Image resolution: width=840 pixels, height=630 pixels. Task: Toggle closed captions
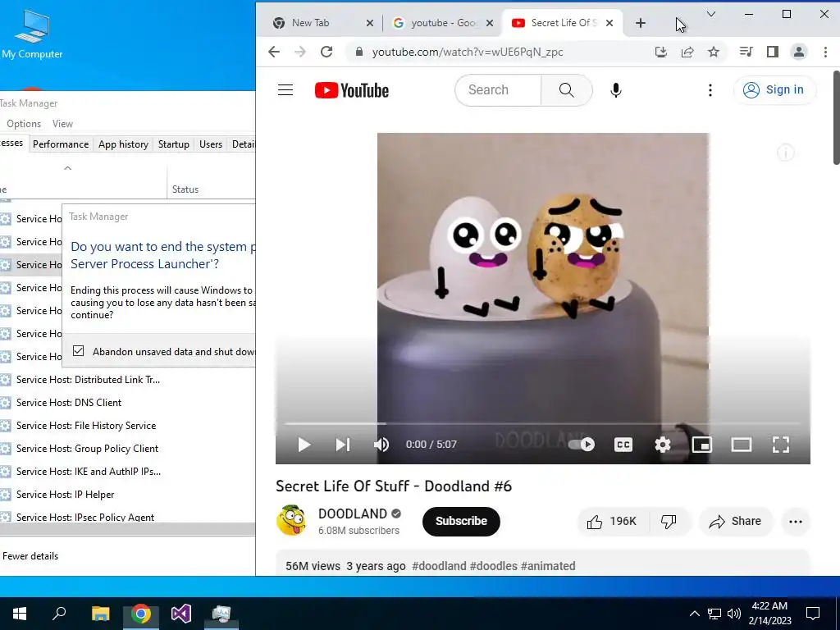point(623,445)
